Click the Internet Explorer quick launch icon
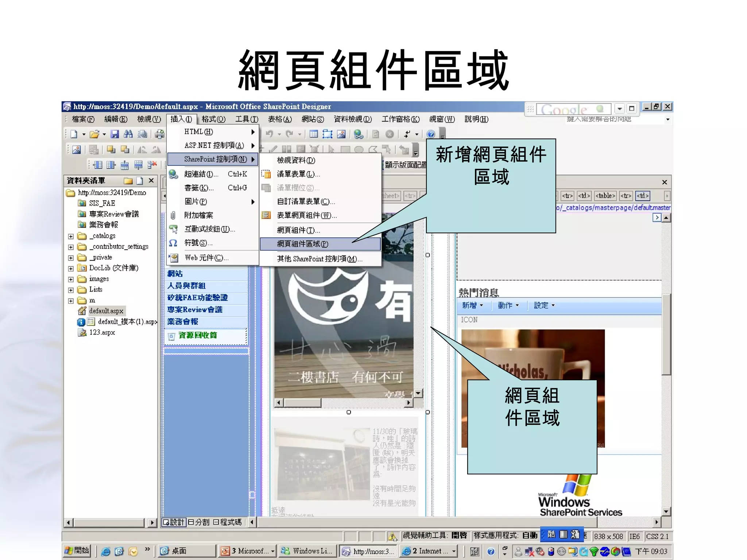This screenshot has height=560, width=747. click(105, 551)
